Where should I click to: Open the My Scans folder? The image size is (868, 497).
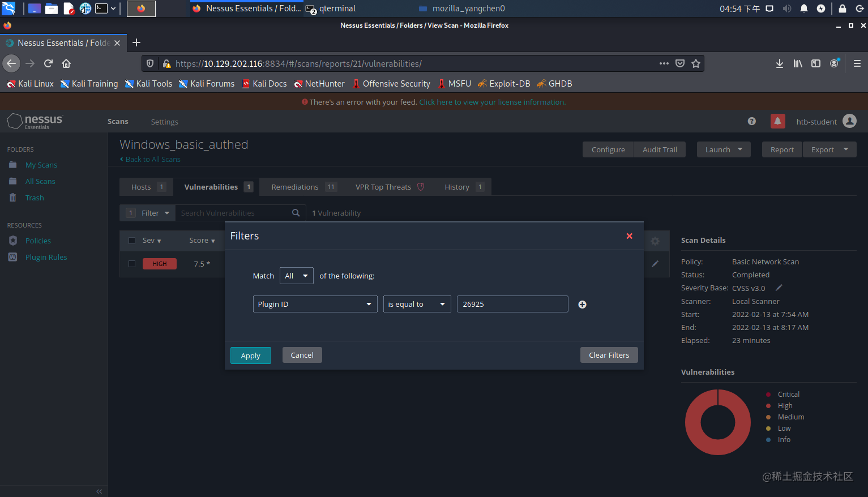41,165
